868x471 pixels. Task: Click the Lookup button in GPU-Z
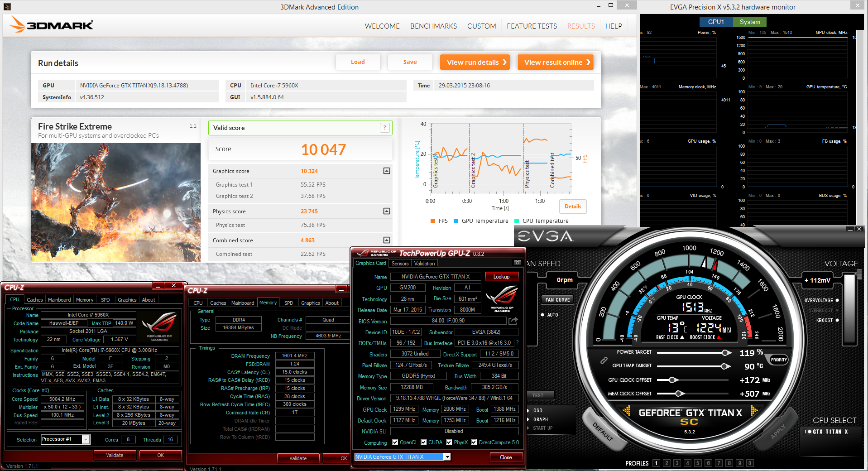[501, 277]
